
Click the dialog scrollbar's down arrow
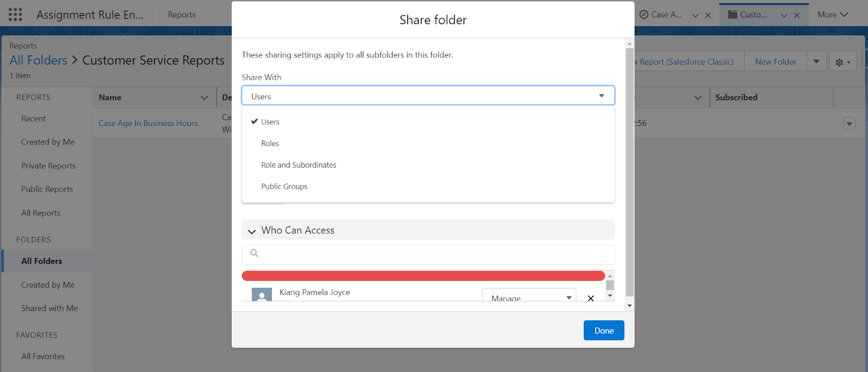(629, 306)
